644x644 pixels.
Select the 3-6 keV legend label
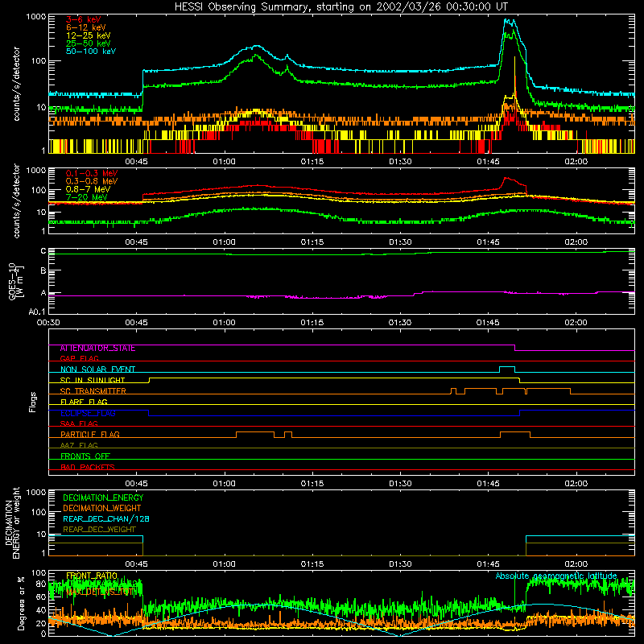point(84,19)
